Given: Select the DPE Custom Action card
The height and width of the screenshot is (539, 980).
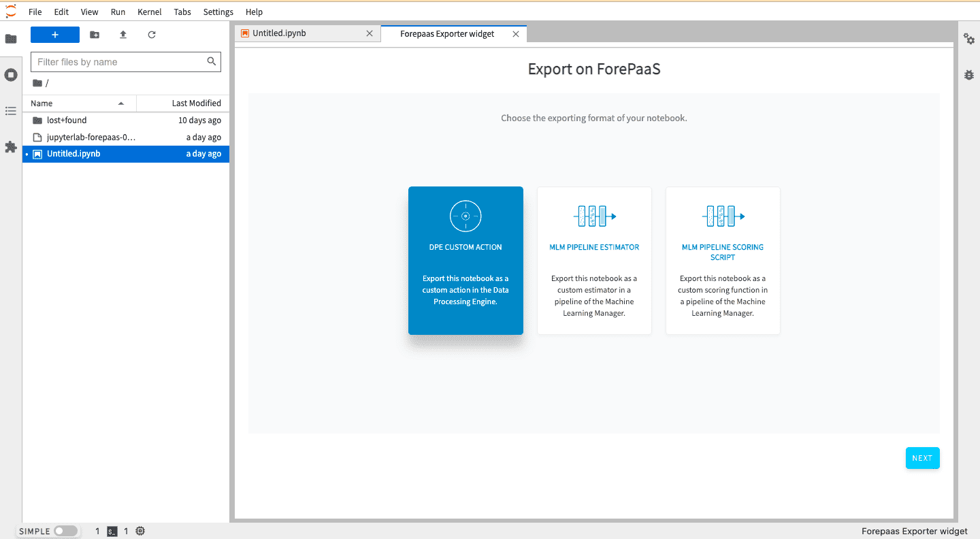Looking at the screenshot, I should tap(465, 261).
